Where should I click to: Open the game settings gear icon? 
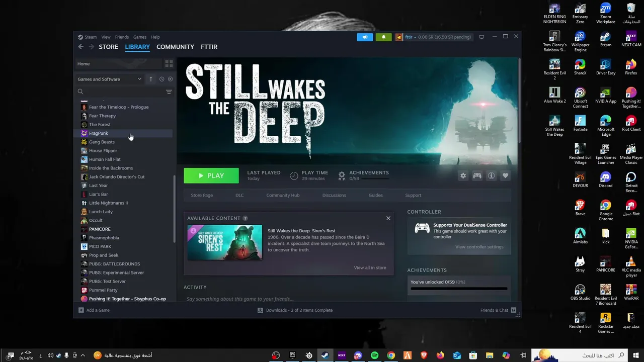(463, 175)
